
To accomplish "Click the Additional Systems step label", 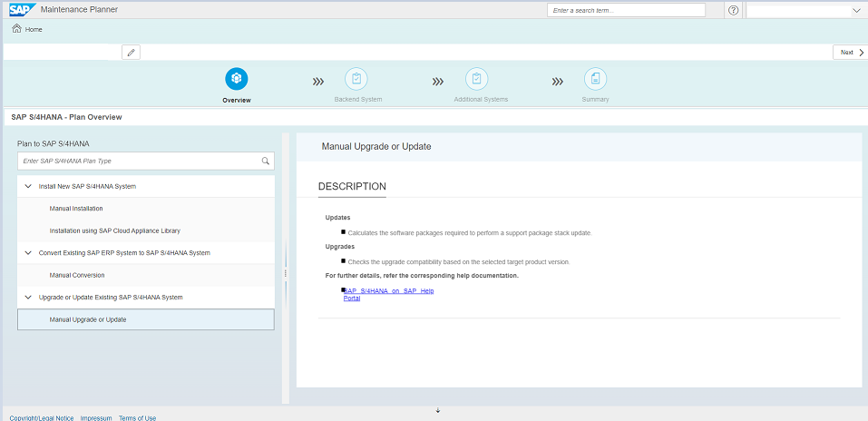I will click(481, 100).
